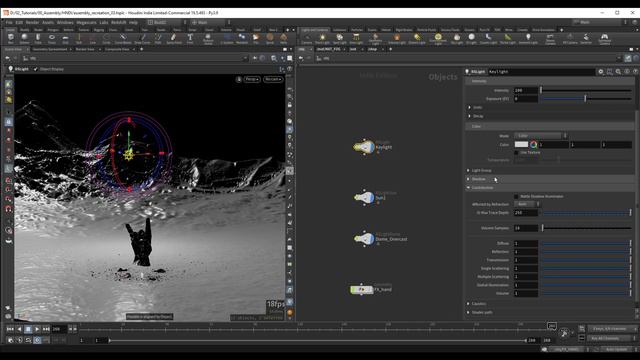Open the Labs menu
640x360 pixels.
click(x=104, y=22)
